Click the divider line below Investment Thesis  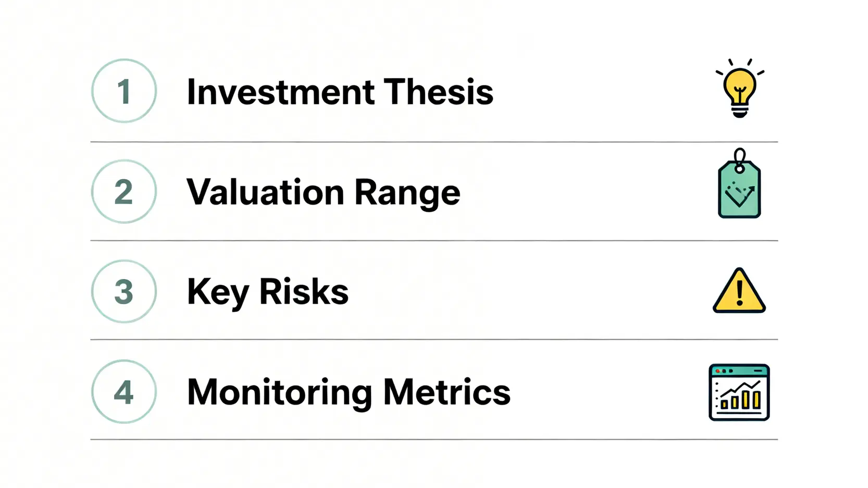[434, 142]
